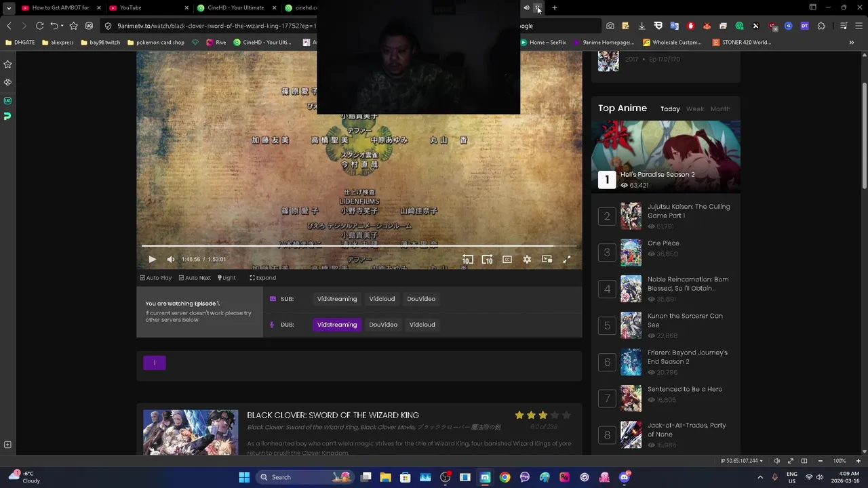Open One Piece in Top Anime
The image size is (868, 488).
point(663,243)
